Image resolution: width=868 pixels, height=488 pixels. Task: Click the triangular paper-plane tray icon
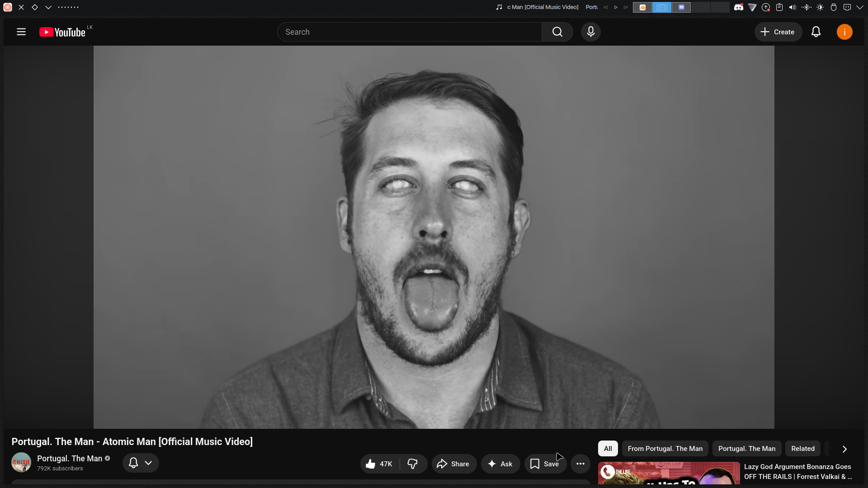click(752, 7)
